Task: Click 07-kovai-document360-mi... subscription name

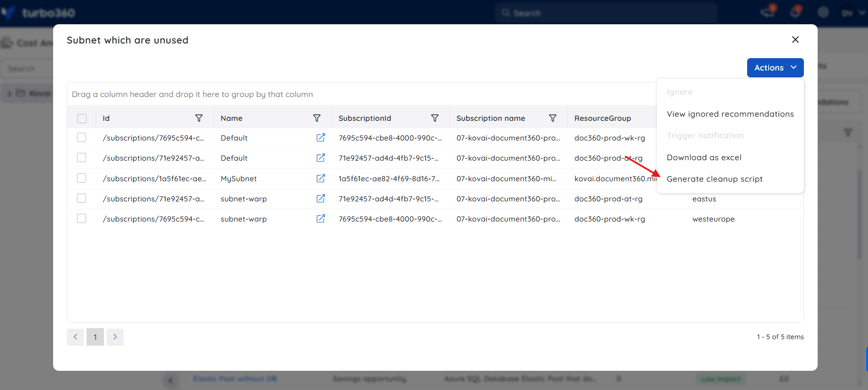Action: pos(506,179)
